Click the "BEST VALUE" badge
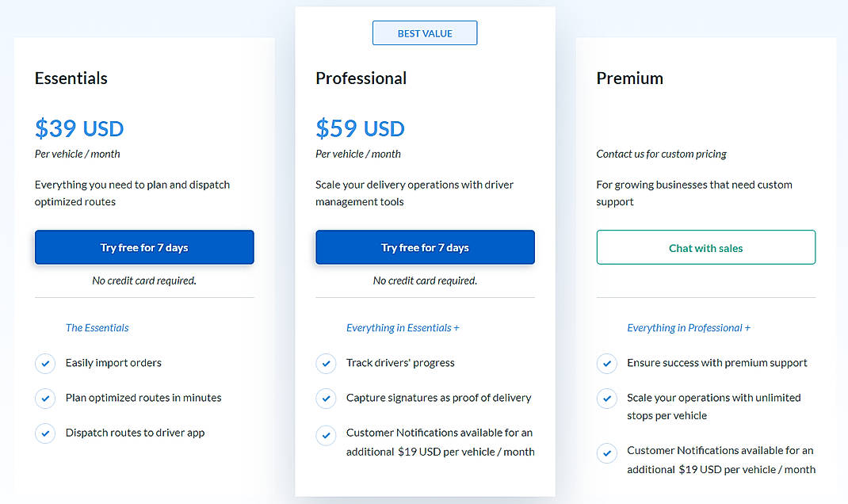The image size is (848, 504). pyautogui.click(x=425, y=32)
